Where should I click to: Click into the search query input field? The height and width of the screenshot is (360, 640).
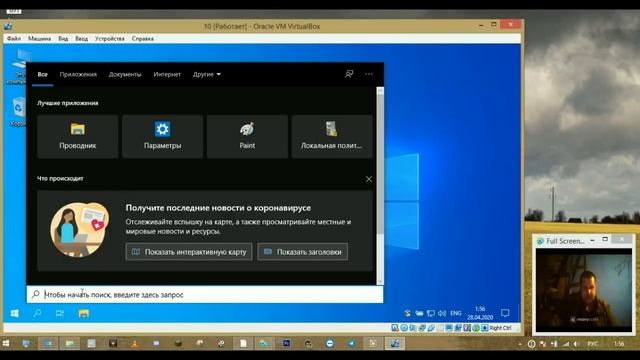point(205,294)
